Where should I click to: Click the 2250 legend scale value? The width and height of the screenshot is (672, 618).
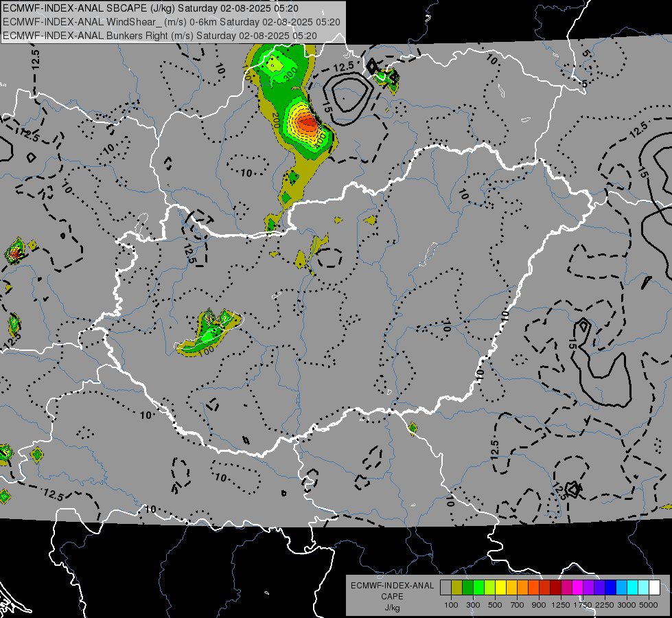(604, 605)
